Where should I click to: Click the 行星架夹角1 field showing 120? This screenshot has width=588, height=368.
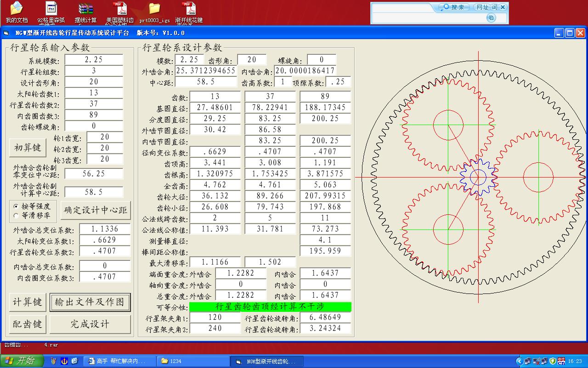tap(215, 317)
